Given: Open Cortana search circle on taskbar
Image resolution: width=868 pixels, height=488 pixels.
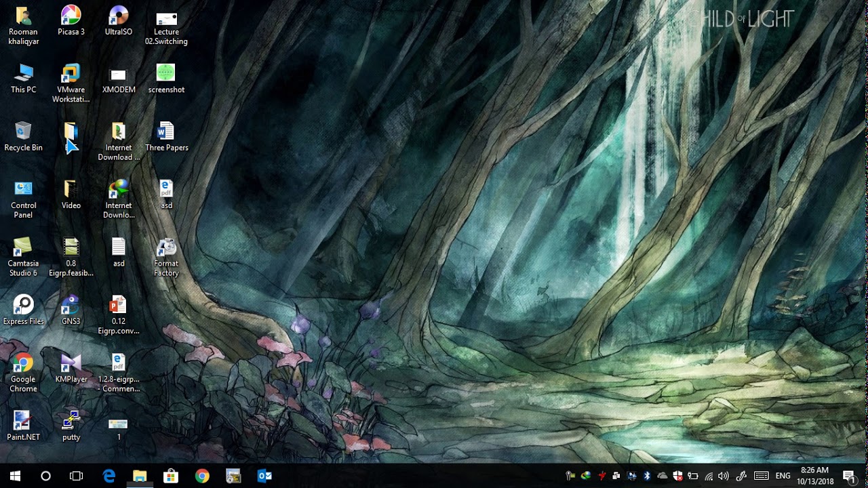Looking at the screenshot, I should [45, 476].
